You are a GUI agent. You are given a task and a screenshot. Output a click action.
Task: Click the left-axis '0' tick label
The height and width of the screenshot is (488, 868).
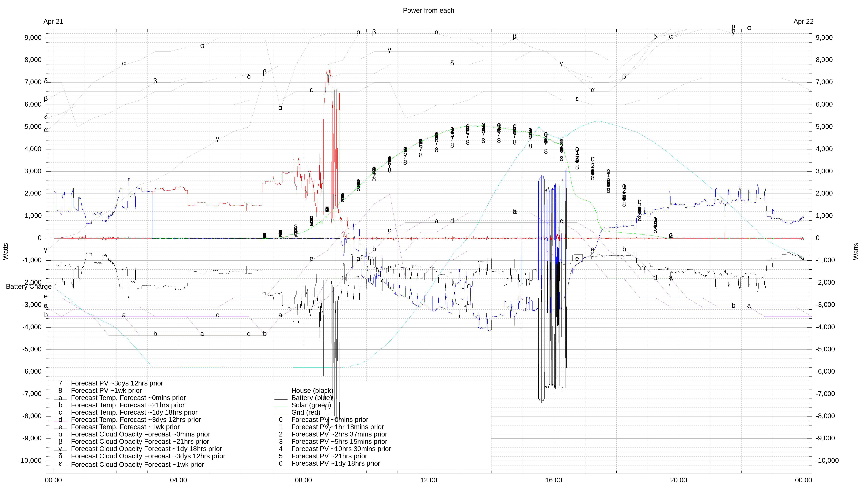click(40, 238)
